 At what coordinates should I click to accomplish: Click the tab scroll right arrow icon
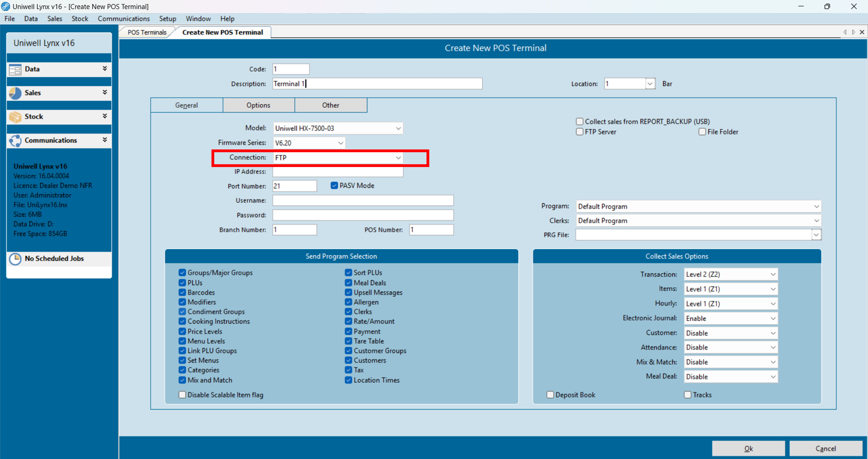[x=853, y=32]
